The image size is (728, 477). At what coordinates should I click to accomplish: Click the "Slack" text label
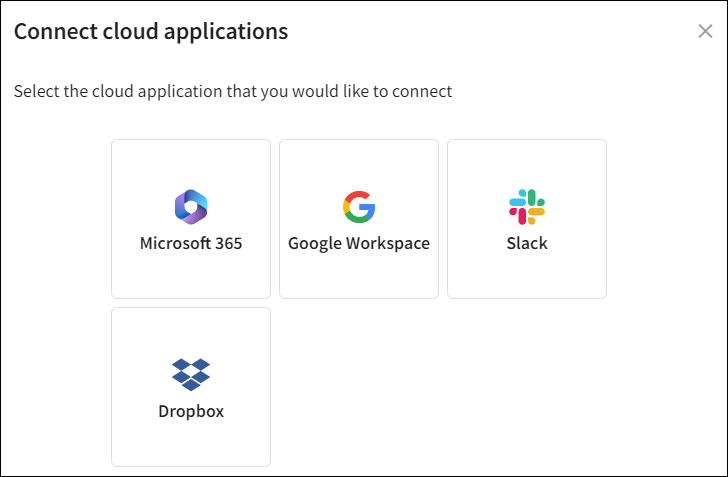point(526,243)
